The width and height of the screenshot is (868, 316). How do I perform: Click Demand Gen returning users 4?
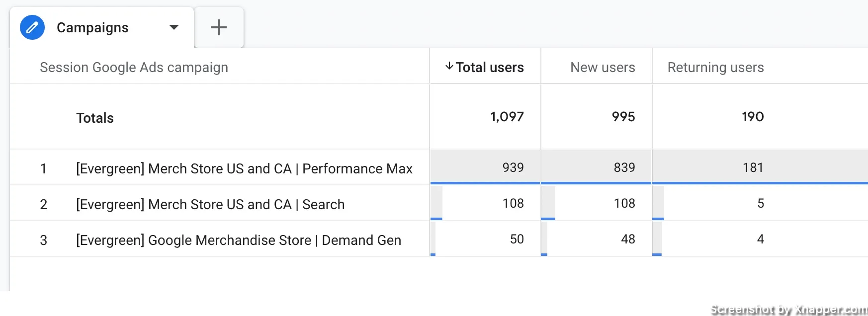[761, 239]
